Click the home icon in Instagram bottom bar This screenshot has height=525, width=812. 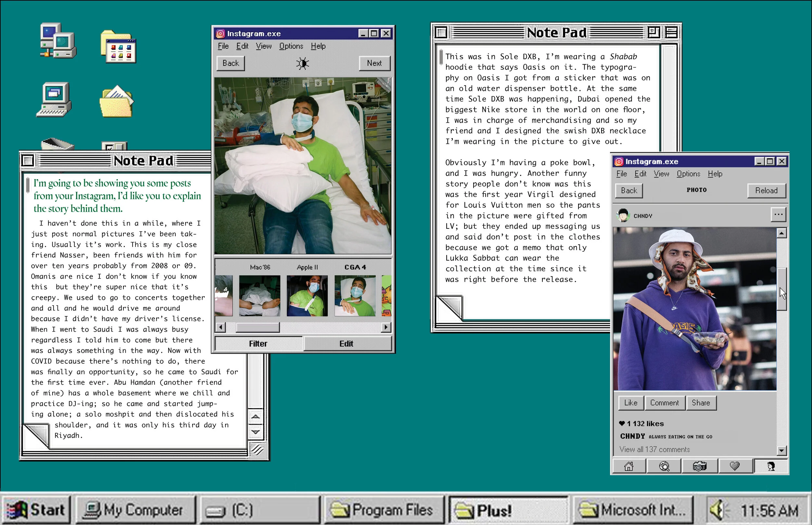pyautogui.click(x=628, y=466)
